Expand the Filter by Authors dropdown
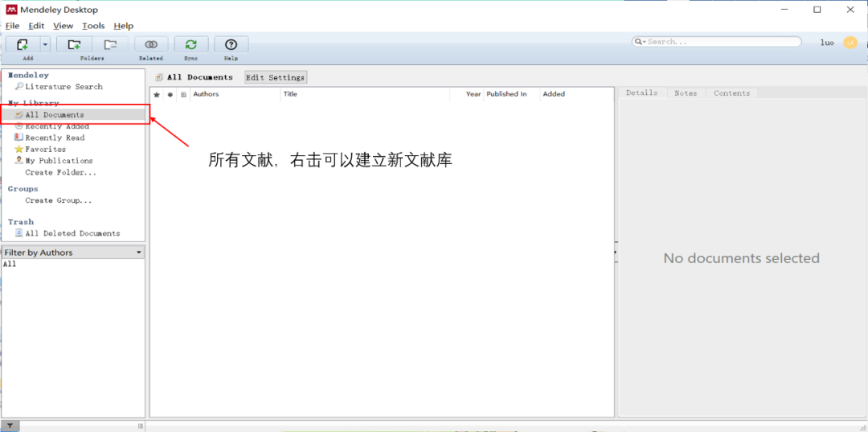The image size is (868, 432). click(73, 253)
